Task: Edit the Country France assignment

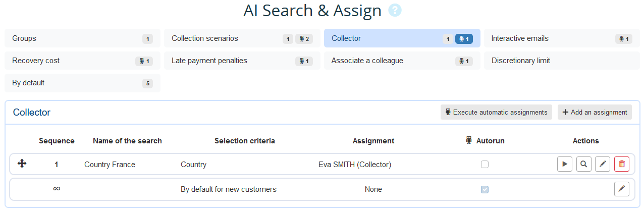Action: [x=603, y=164]
